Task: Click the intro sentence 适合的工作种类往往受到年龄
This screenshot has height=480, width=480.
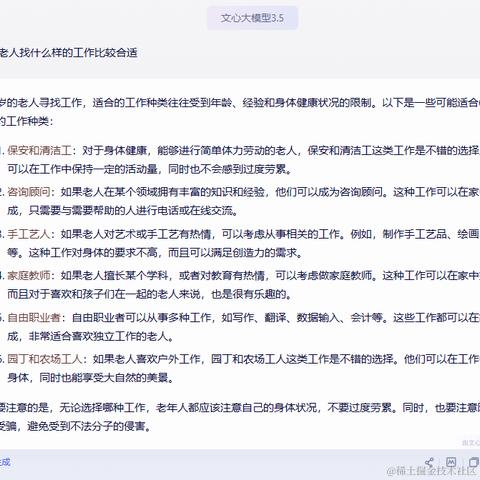Action: (162, 102)
